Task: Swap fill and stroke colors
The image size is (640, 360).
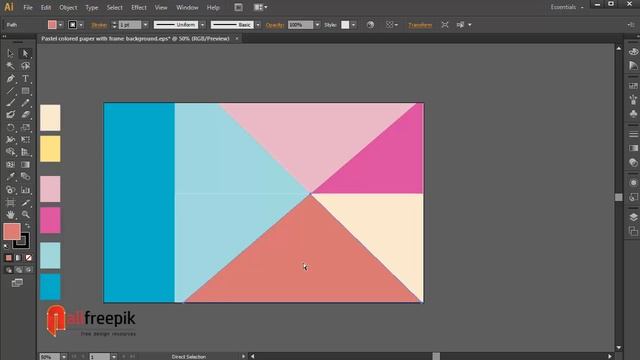Action: [27, 226]
